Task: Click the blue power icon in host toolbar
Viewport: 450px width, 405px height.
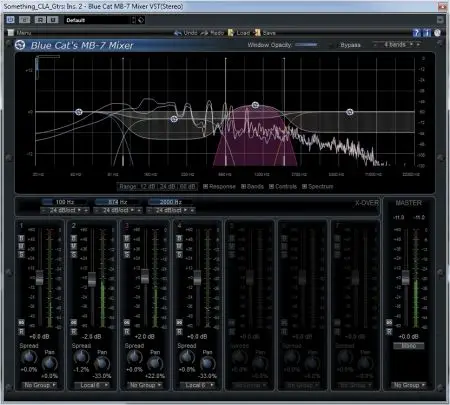Action: [10, 20]
